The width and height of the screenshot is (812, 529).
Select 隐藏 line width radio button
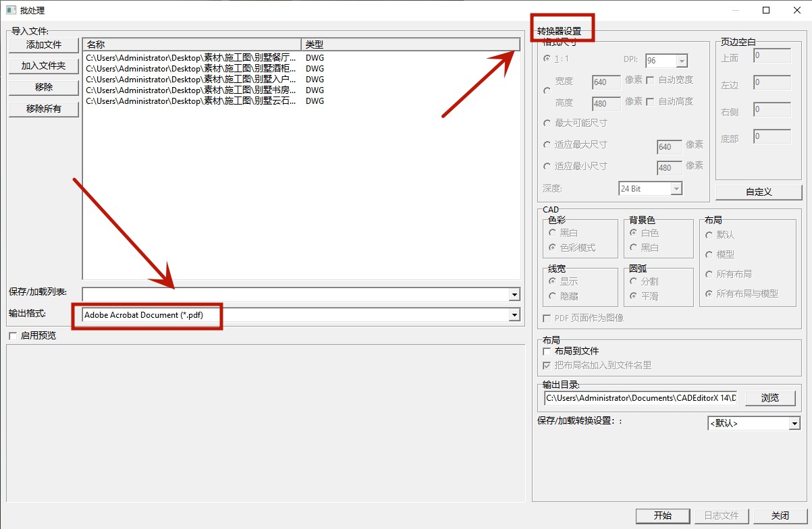click(552, 296)
